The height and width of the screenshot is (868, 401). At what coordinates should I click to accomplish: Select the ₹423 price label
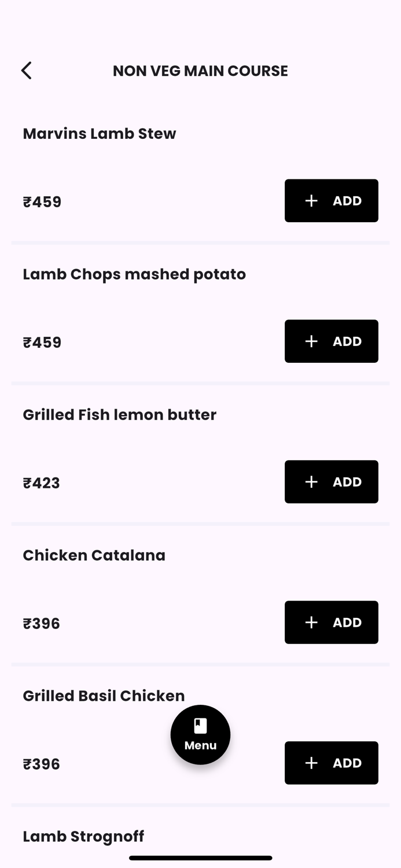pyautogui.click(x=41, y=482)
